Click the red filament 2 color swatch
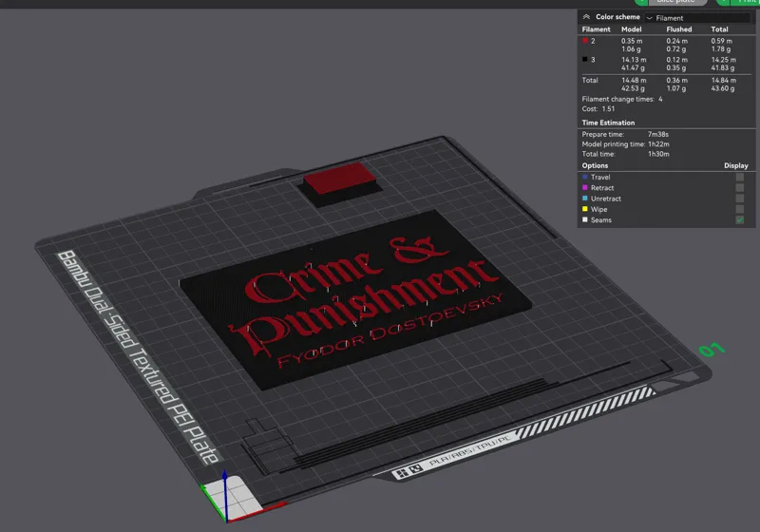The width and height of the screenshot is (760, 532). click(585, 41)
